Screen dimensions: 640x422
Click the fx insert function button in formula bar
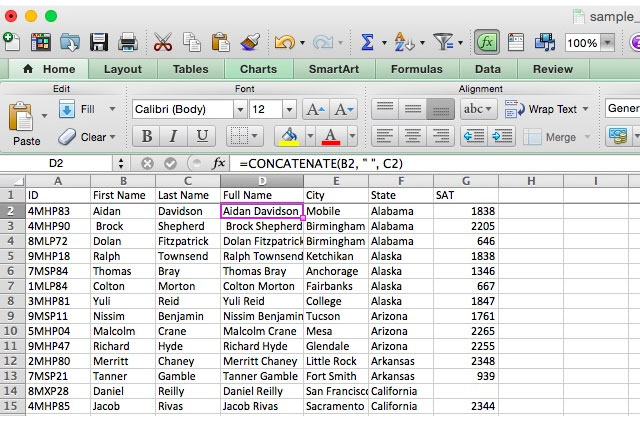[x=219, y=164]
